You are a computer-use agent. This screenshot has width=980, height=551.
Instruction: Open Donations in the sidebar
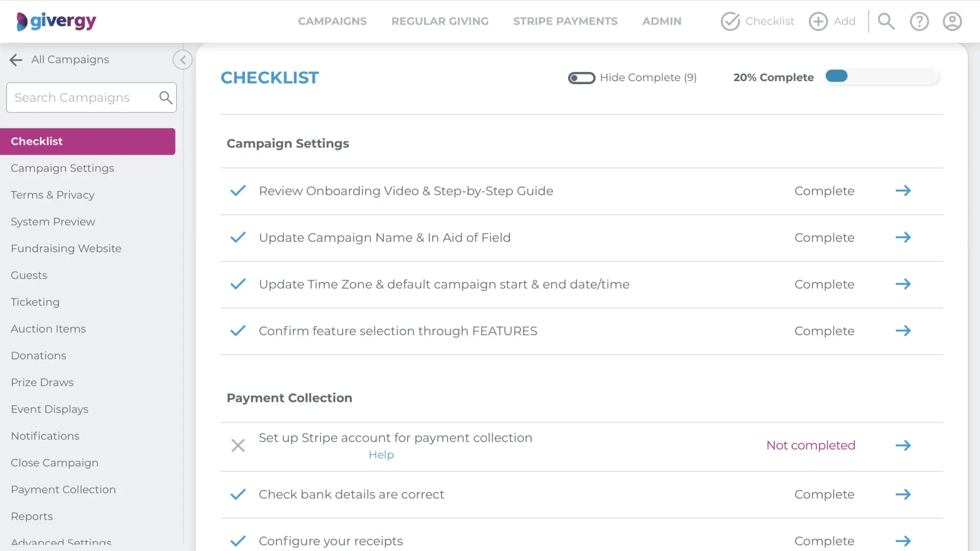pyautogui.click(x=39, y=356)
